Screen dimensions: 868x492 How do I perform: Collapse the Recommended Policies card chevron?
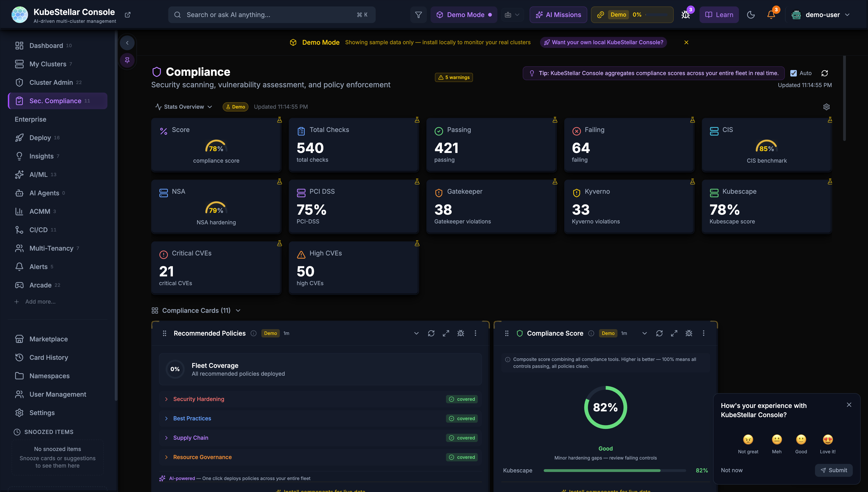(x=416, y=333)
